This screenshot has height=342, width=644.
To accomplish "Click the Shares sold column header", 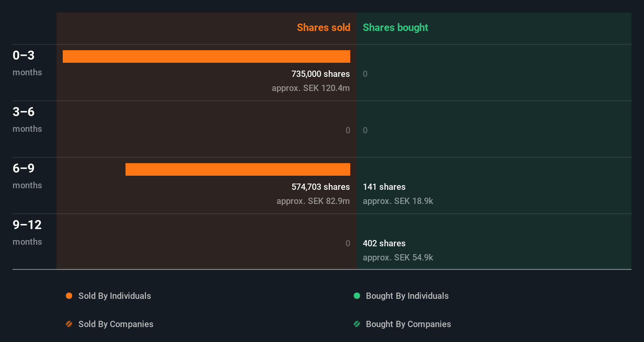I will click(x=324, y=27).
